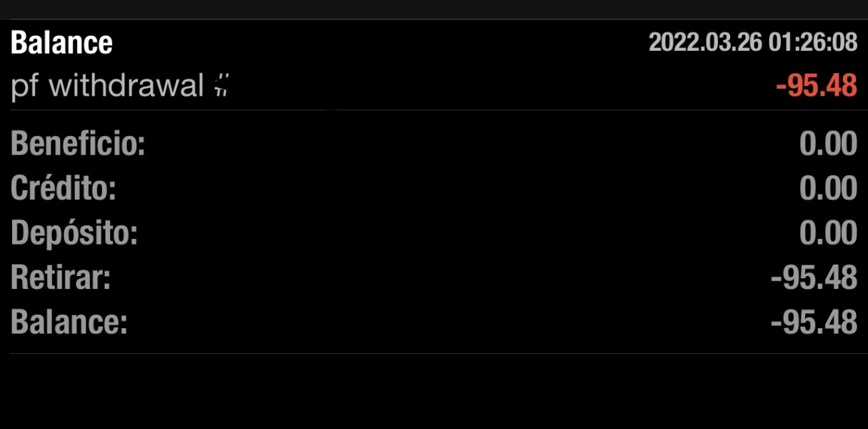The width and height of the screenshot is (868, 429).
Task: Tap the gray Balance: summary value -95.48
Action: click(814, 323)
